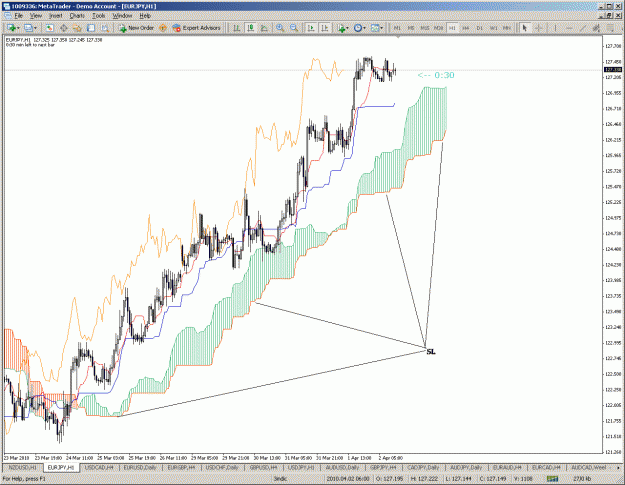Switch to the GBPJPY,H4 chart tab
This screenshot has height=485, width=625.
click(383, 467)
